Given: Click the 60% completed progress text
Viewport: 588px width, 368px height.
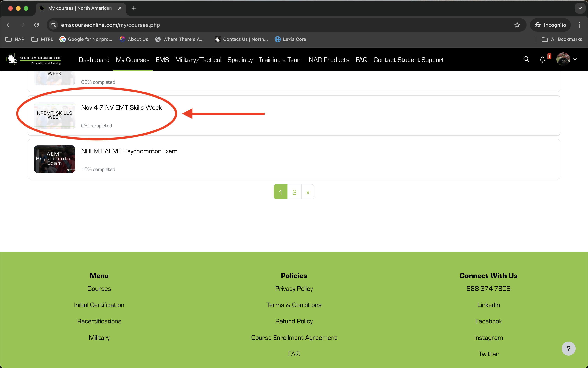Looking at the screenshot, I should (98, 82).
